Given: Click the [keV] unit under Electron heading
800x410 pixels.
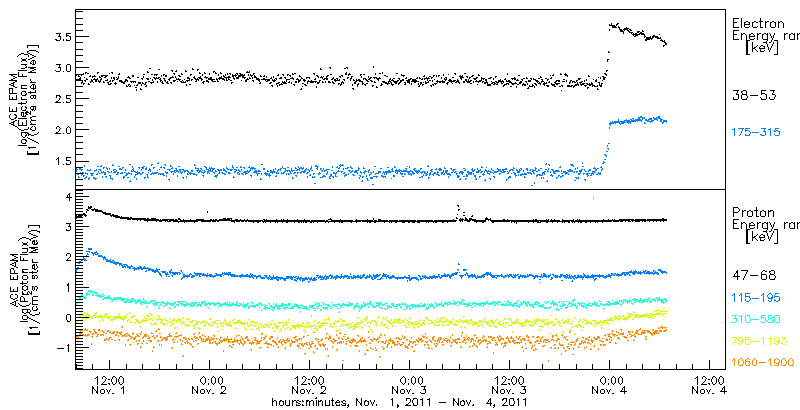Looking at the screenshot, I should coord(762,48).
